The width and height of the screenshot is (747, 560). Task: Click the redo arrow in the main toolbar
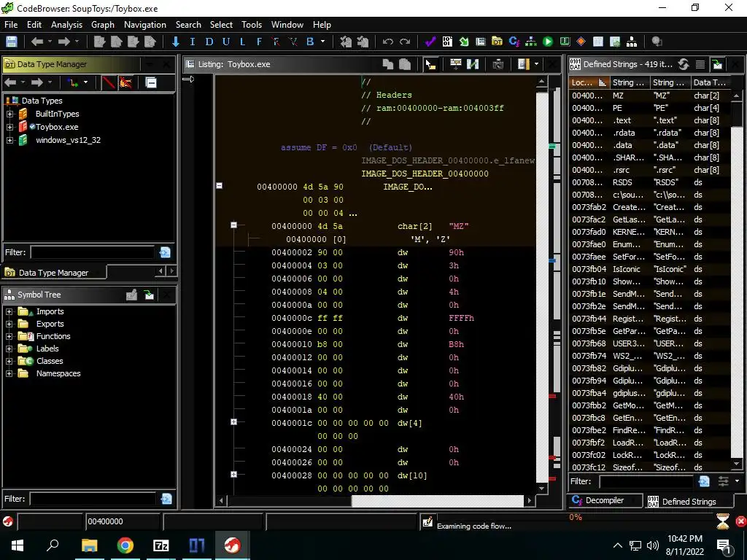(x=405, y=42)
